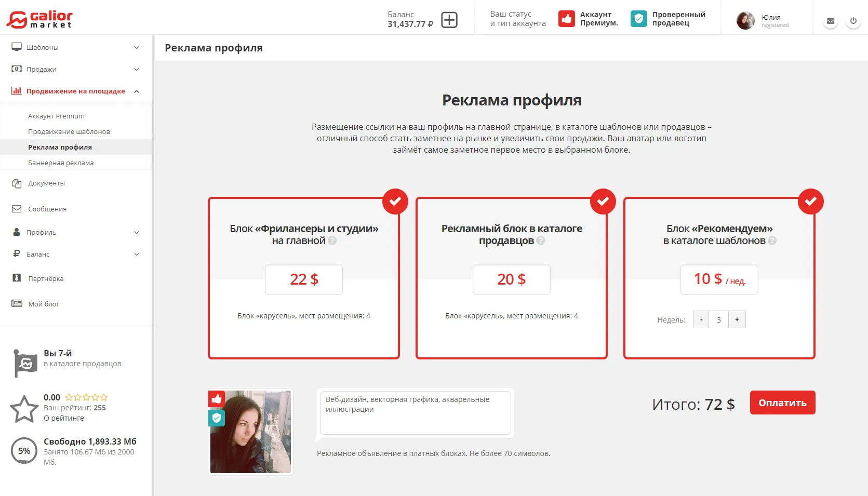Image resolution: width=868 pixels, height=496 pixels.
Task: Open the О рейтинге link
Action: [64, 418]
